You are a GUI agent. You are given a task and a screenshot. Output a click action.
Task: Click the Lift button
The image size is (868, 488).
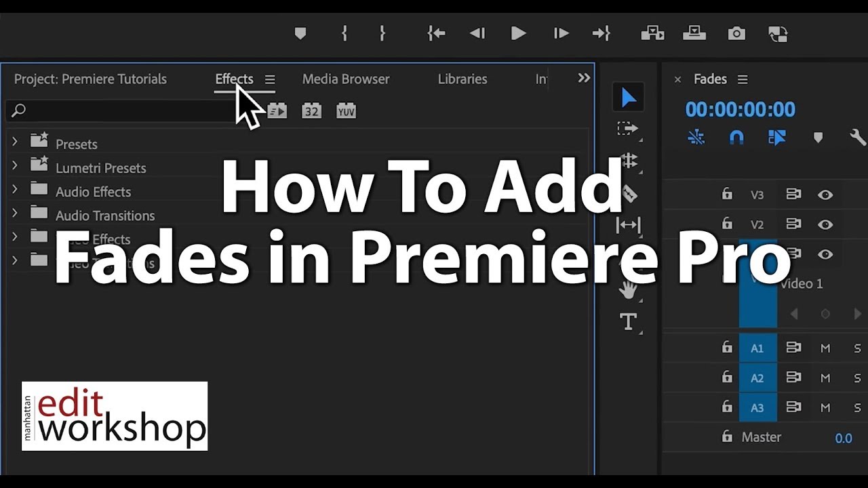652,33
